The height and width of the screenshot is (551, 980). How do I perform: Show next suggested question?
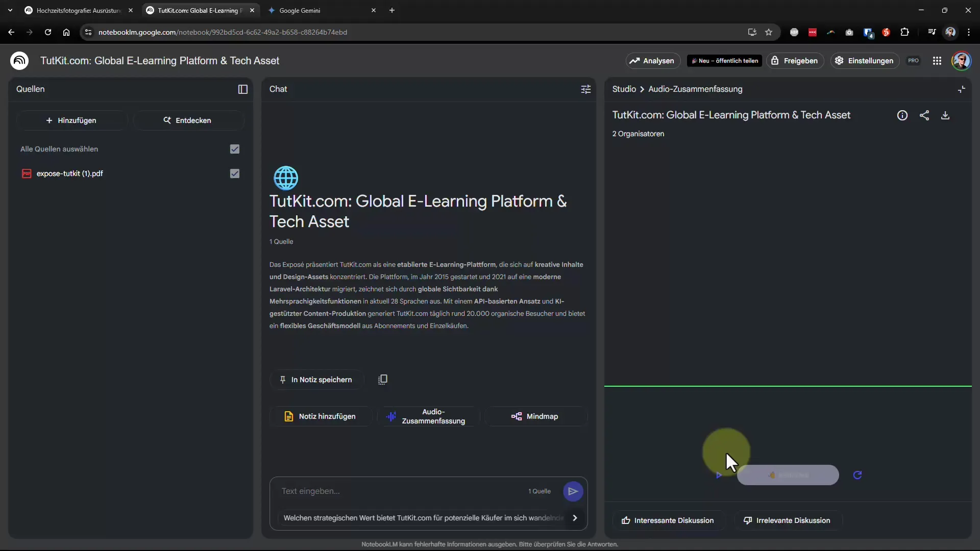tap(575, 518)
